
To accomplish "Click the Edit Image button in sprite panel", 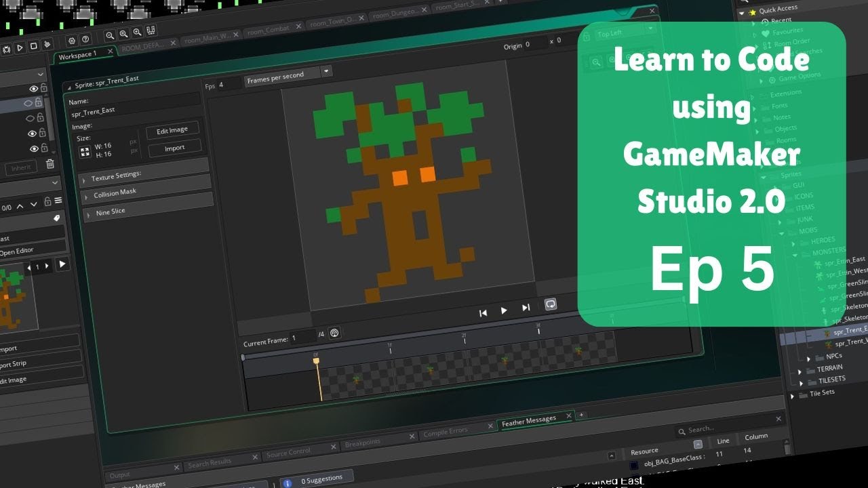I will click(174, 131).
